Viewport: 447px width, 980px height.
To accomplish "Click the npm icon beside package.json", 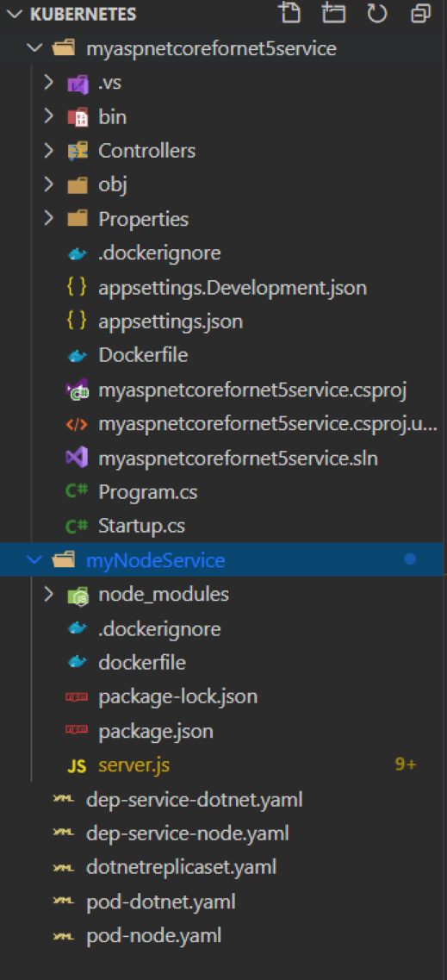I will pyautogui.click(x=77, y=731).
